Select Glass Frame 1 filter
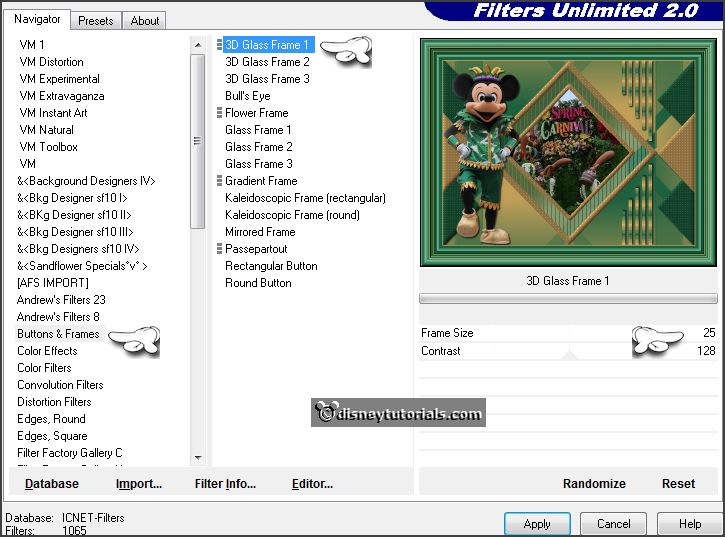This screenshot has width=725, height=537. pos(258,130)
